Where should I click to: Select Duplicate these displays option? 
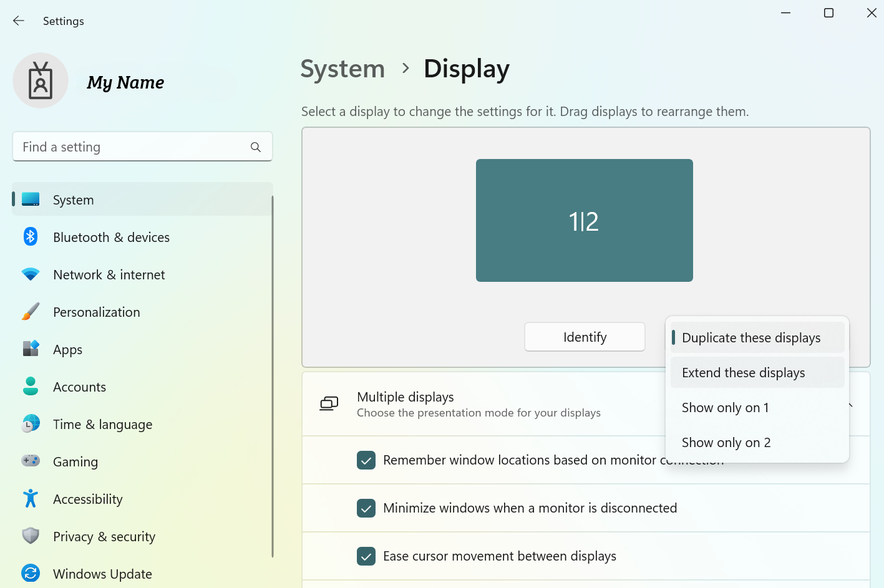750,338
